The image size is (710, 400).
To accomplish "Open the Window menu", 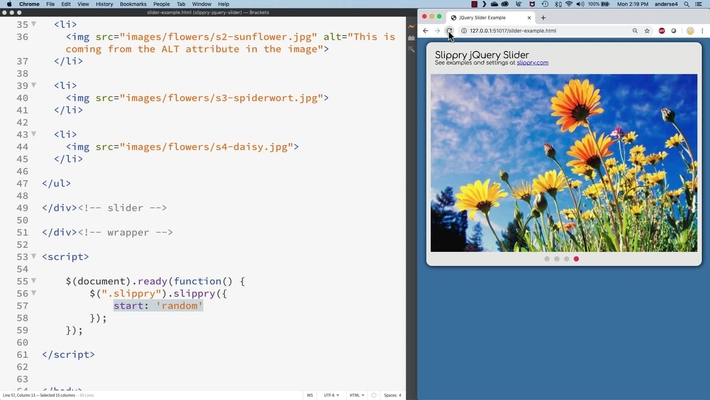I will click(x=201, y=4).
